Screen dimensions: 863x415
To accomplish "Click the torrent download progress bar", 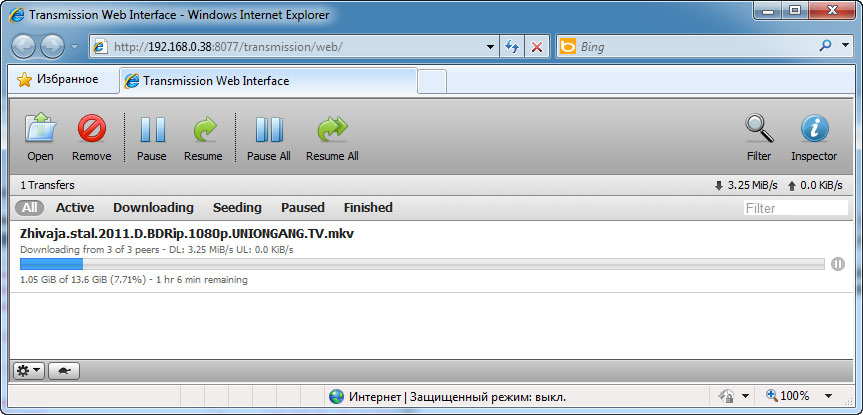I will (x=422, y=264).
